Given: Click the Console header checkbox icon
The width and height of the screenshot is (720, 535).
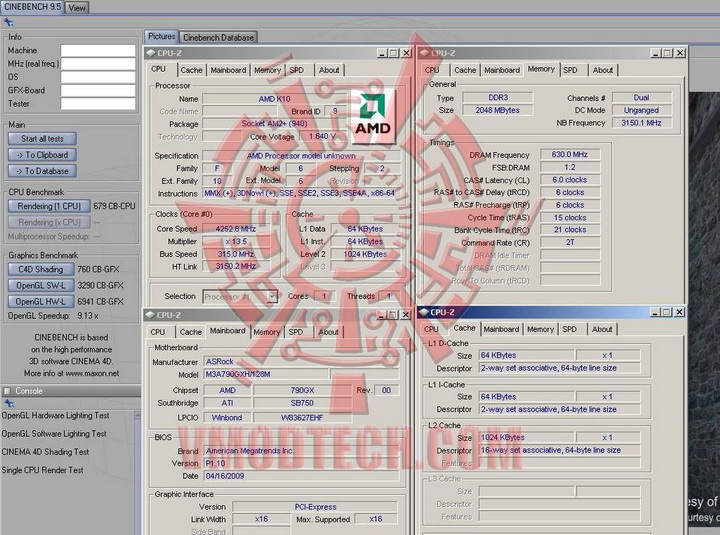Looking at the screenshot, I should click(7, 391).
